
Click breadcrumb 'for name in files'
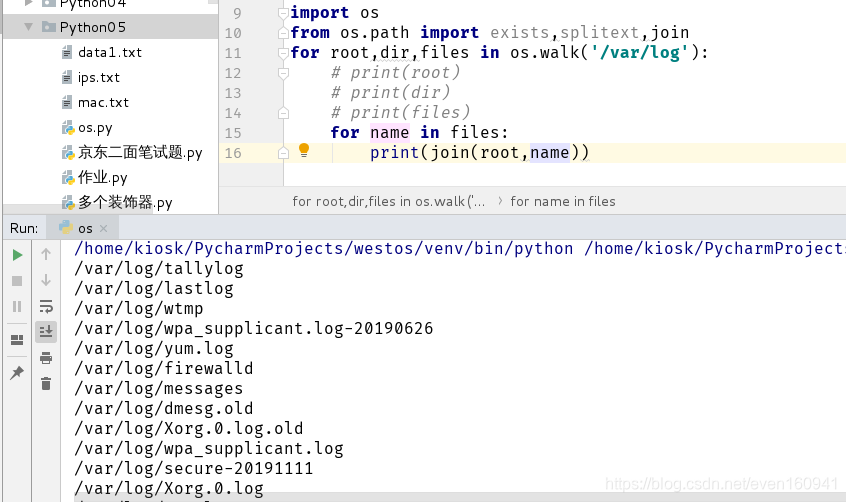point(563,201)
